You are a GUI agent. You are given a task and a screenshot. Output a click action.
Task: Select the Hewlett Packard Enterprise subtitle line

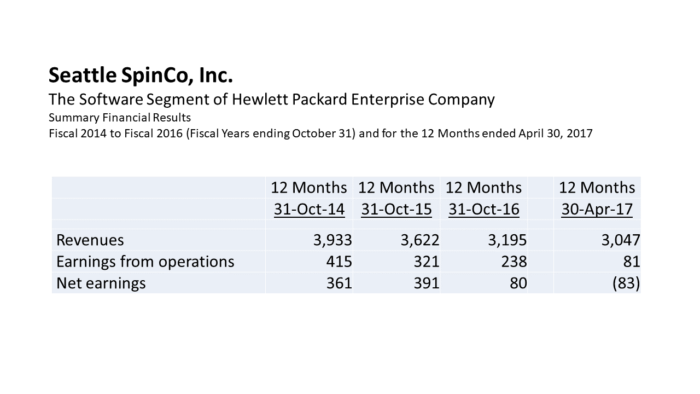tap(271, 99)
